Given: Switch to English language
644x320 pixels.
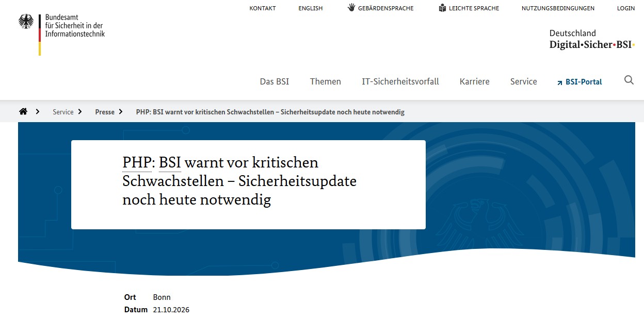Looking at the screenshot, I should (311, 8).
